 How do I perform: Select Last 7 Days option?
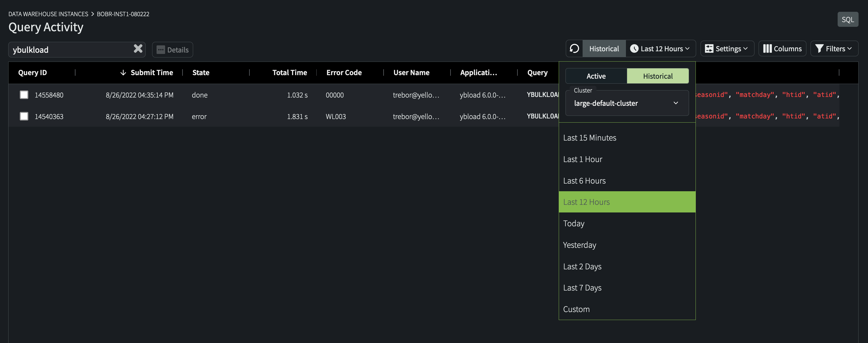[x=582, y=288]
